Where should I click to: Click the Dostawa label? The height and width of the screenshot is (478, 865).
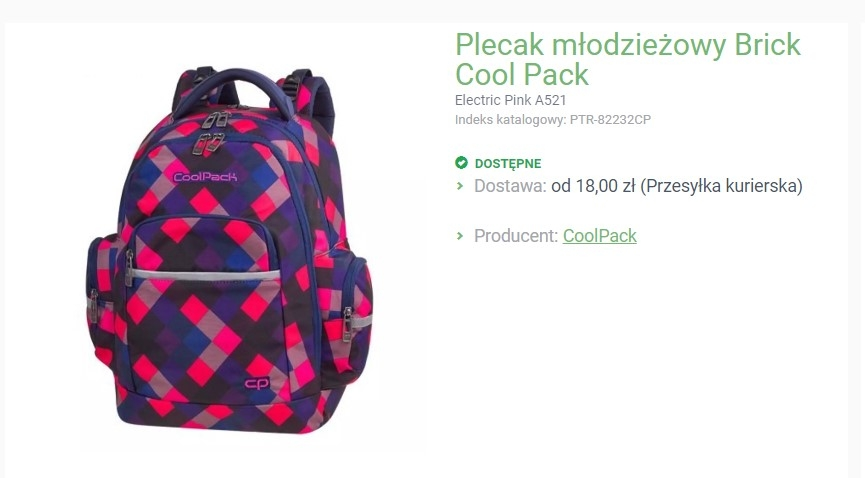click(510, 186)
